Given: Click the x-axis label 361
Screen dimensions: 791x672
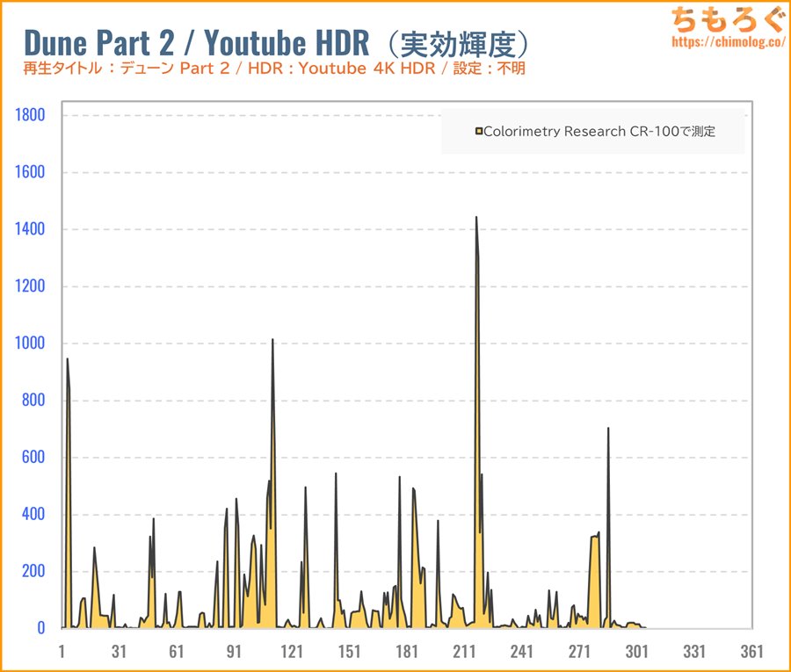Looking at the screenshot, I should (751, 651).
